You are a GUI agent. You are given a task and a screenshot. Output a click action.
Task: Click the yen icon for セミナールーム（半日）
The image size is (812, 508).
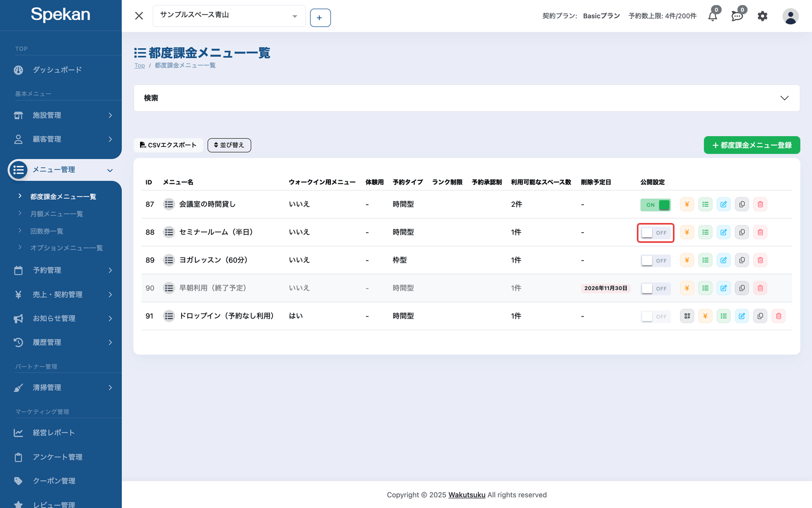point(687,232)
